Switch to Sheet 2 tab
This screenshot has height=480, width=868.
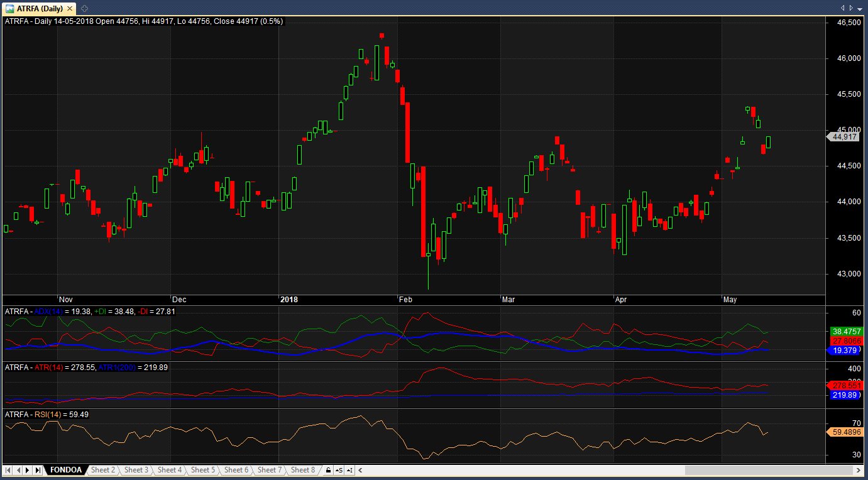click(x=103, y=470)
